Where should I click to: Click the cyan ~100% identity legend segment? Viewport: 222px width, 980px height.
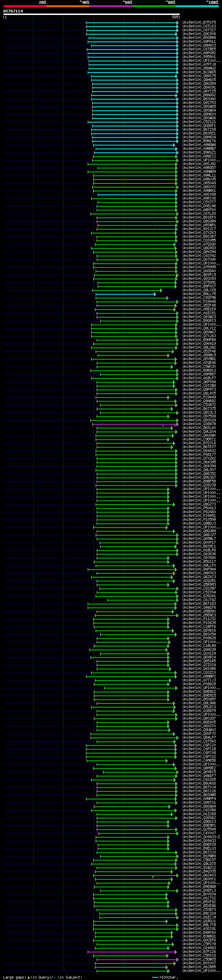197,6
